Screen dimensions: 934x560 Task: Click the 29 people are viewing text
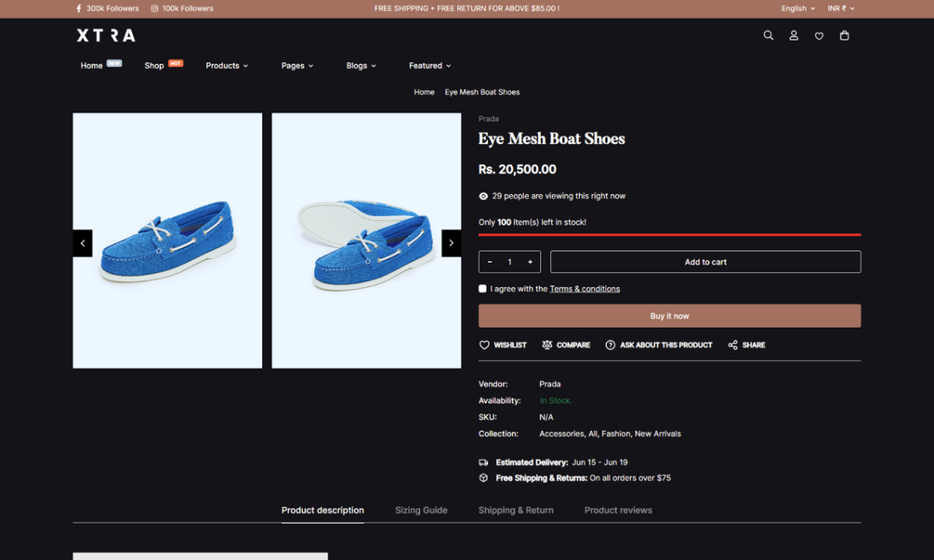pos(559,196)
